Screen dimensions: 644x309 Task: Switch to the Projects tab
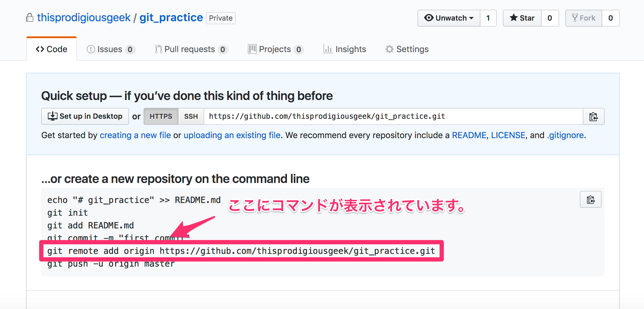(x=276, y=49)
